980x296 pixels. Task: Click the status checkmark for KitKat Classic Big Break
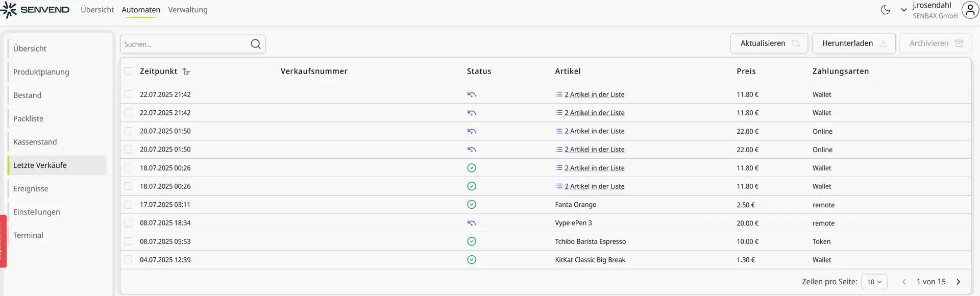click(472, 260)
